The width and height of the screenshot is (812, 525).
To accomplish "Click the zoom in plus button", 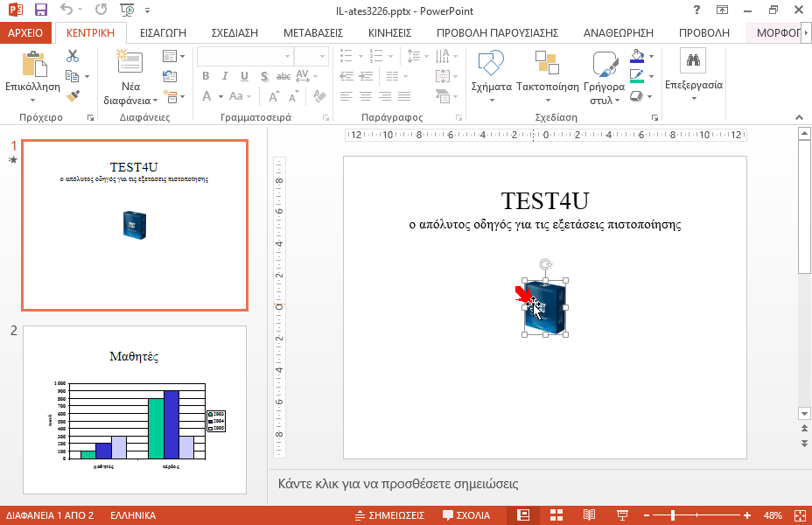I will 746,515.
